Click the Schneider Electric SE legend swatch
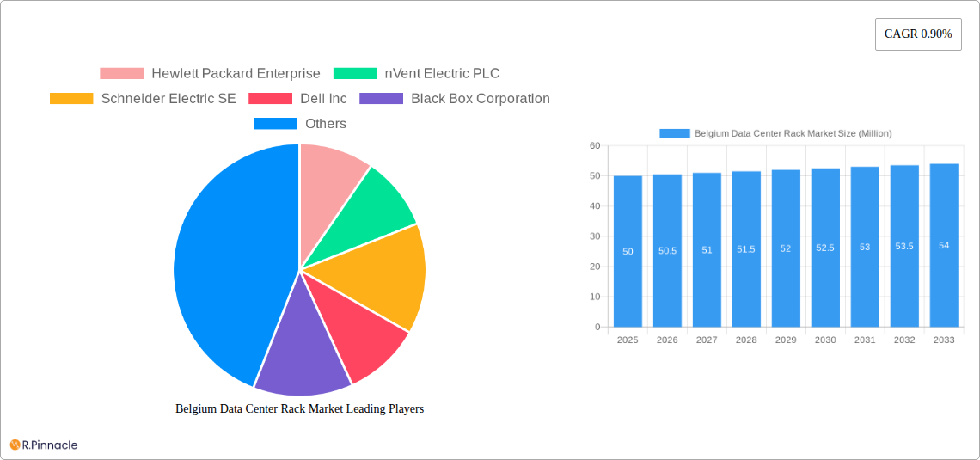This screenshot has height=460, width=980. [71, 99]
